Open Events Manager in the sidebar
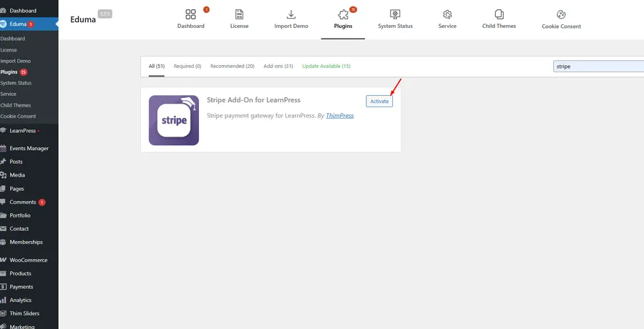Image resolution: width=644 pixels, height=329 pixels. tap(29, 148)
